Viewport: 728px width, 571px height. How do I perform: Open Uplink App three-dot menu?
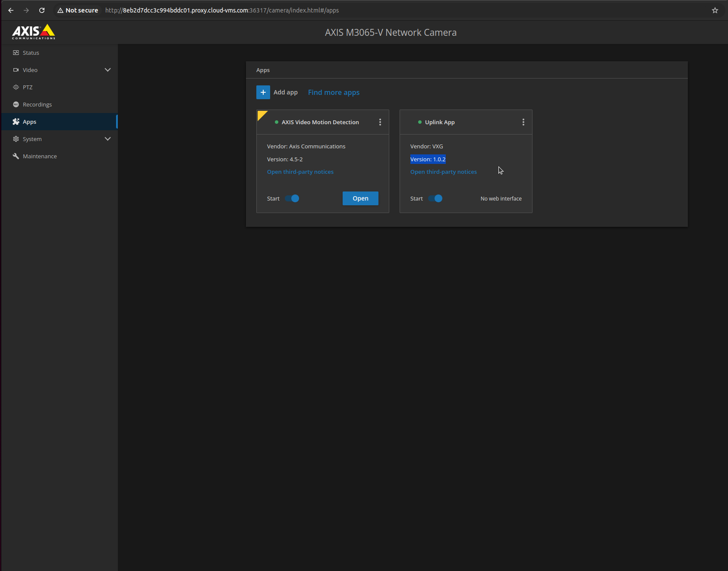[523, 122]
